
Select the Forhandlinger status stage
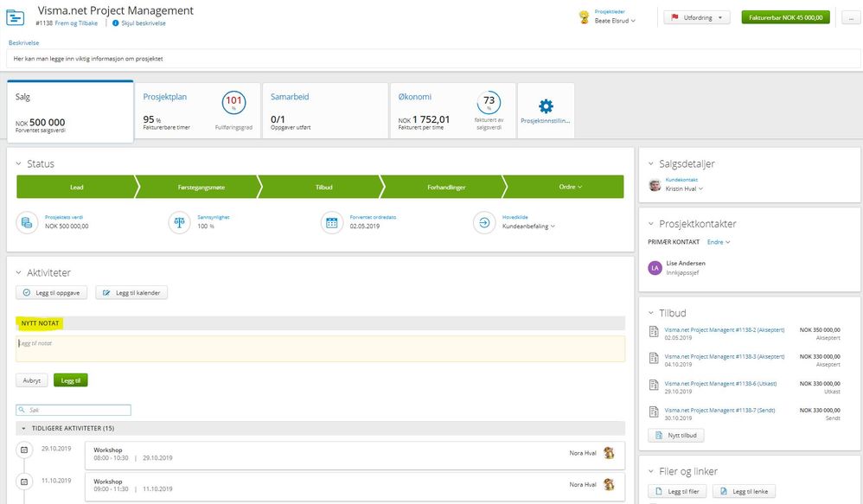click(446, 187)
